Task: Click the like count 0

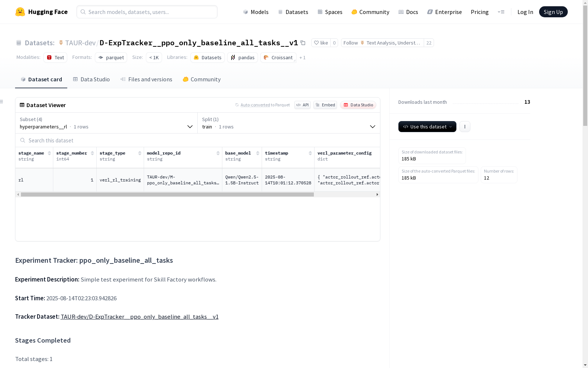Action: (x=334, y=43)
